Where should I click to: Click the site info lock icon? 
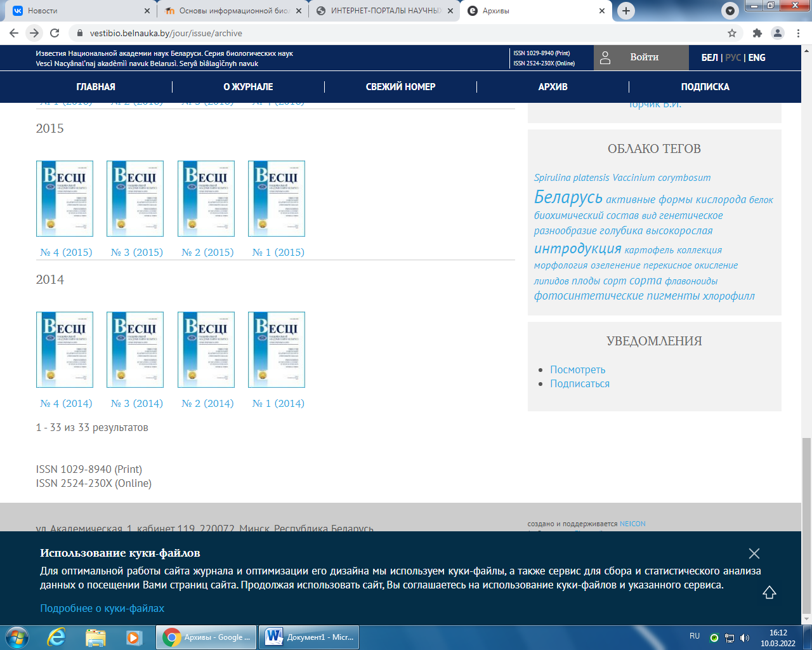click(x=79, y=33)
